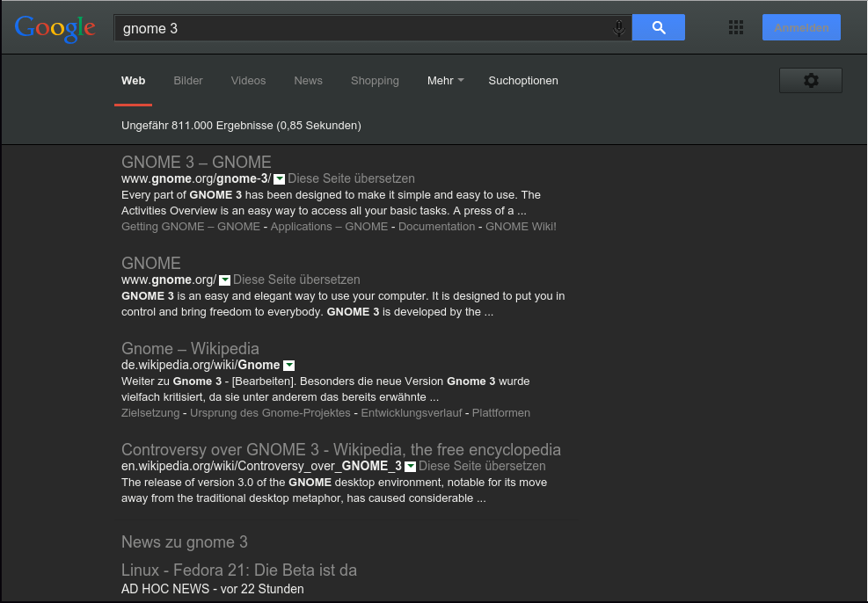The height and width of the screenshot is (603, 868).
Task: Click the blue magnifier search button
Action: 658,27
